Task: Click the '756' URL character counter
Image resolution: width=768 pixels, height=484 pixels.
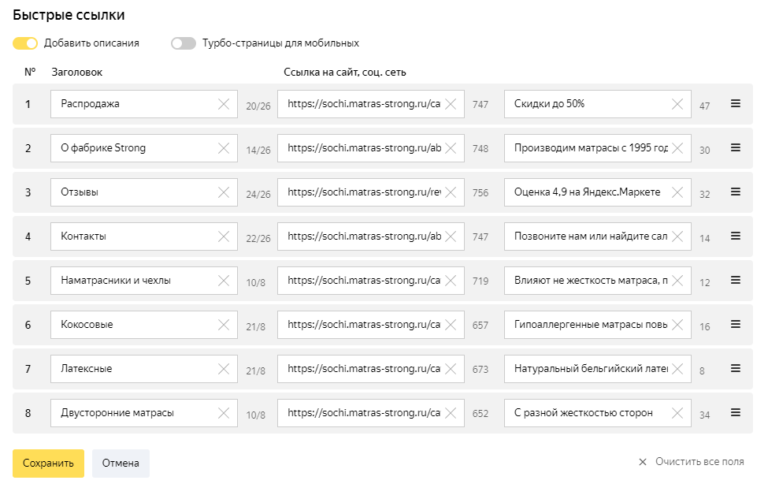Action: pos(480,193)
